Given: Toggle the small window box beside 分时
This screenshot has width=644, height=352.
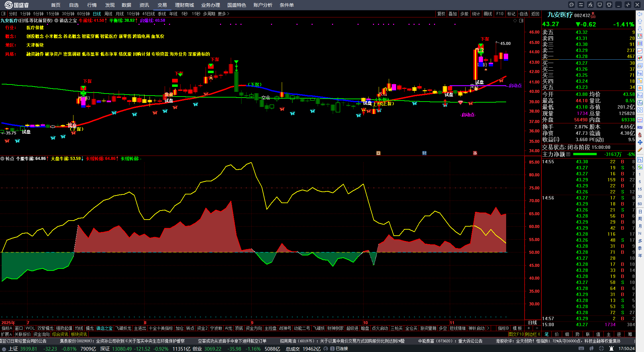Looking at the screenshot, I should 3,14.
